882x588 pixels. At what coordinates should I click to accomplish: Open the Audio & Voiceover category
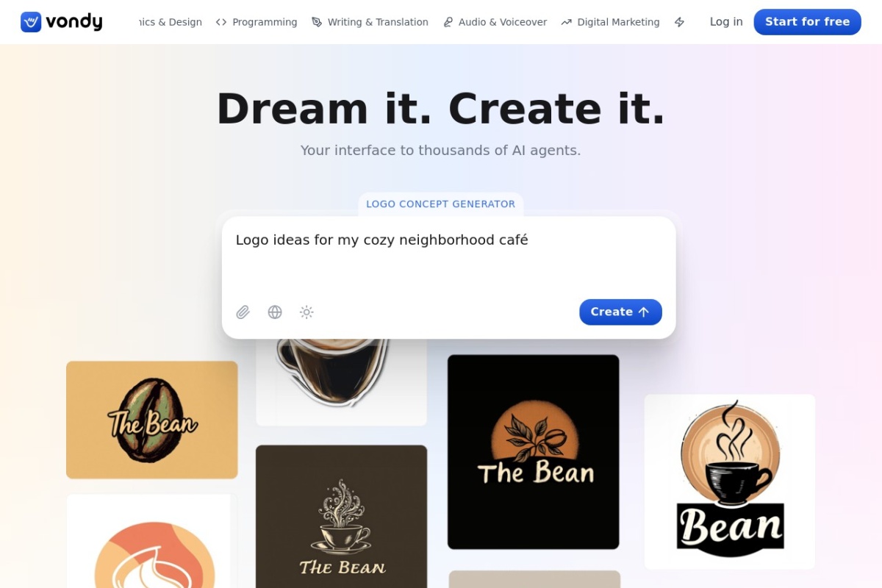coord(495,22)
